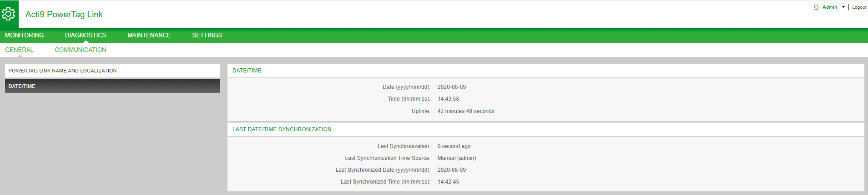The width and height of the screenshot is (868, 195).
Task: Expand the Admin dropdown arrow
Action: tap(843, 7)
